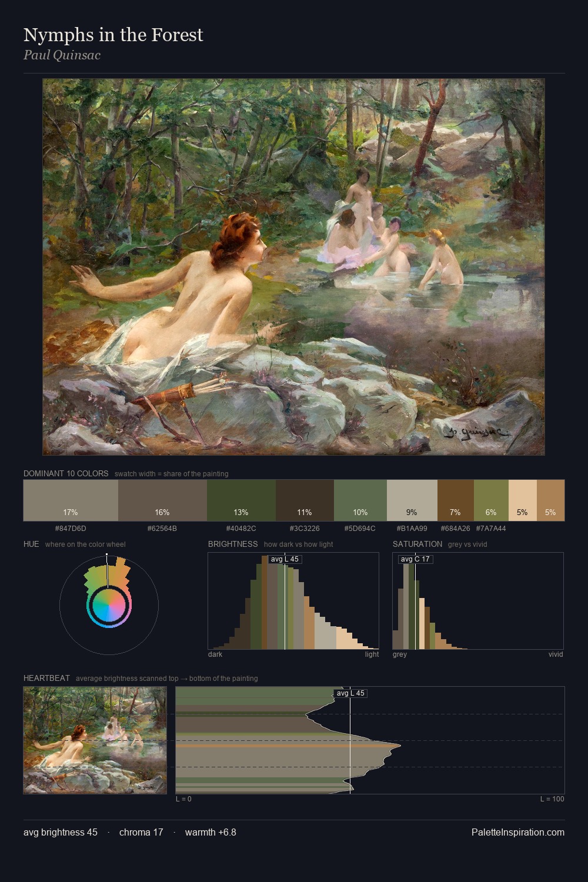Image resolution: width=588 pixels, height=882 pixels.
Task: Click the 'L = 0' axis label
Action: 183,799
